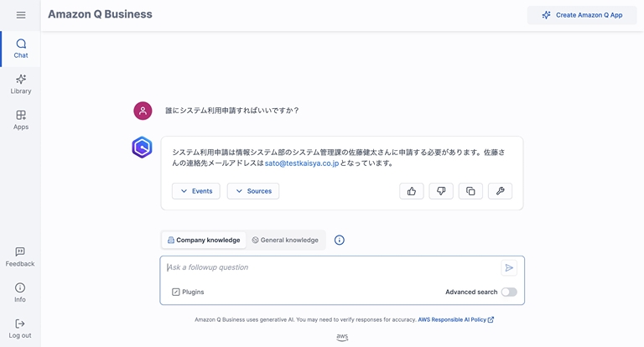The image size is (644, 347).
Task: Select Company knowledge mode
Action: click(x=204, y=241)
